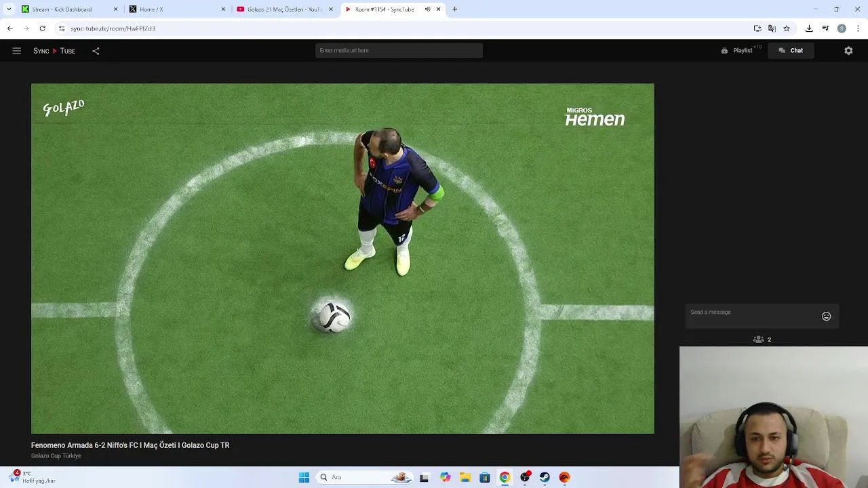Viewport: 868px width, 488px height.
Task: Go forward in browser history
Action: (x=26, y=28)
